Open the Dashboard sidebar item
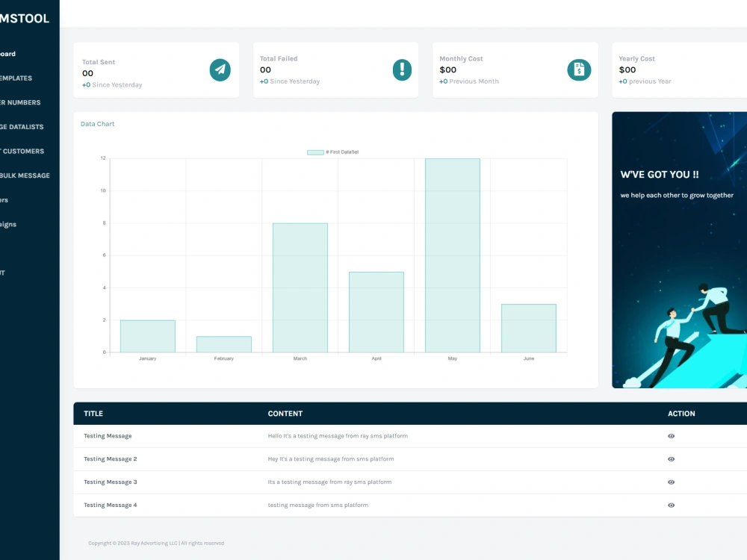747x560 pixels. [8, 54]
